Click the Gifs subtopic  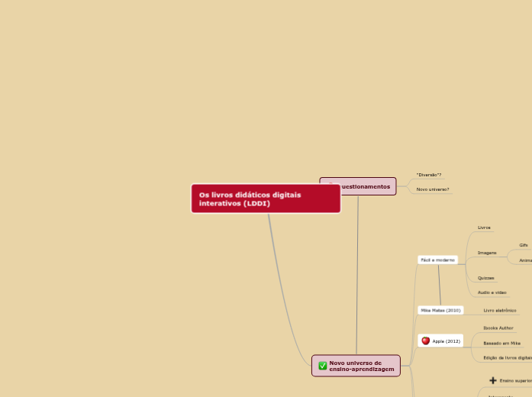[524, 245]
